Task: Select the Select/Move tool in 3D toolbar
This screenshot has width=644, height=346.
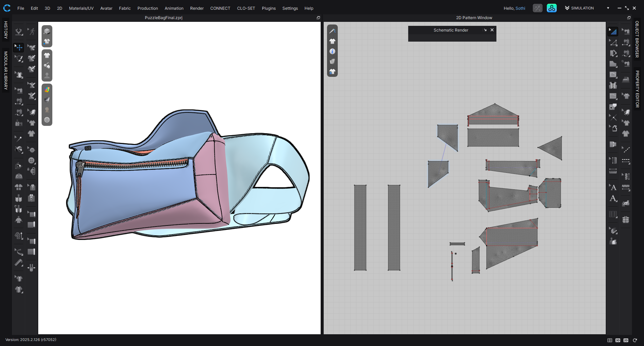Action: tap(19, 47)
